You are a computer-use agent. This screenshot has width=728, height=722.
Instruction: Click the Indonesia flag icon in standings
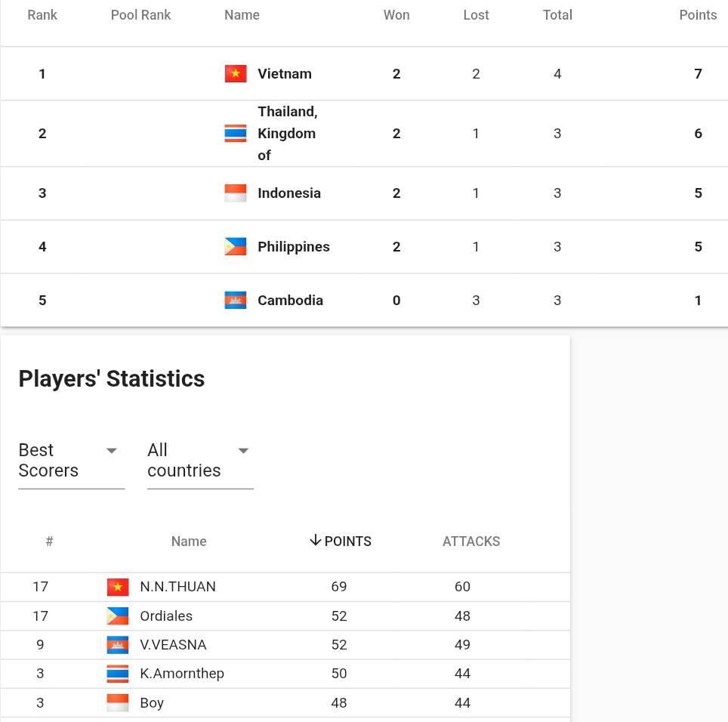[x=236, y=193]
